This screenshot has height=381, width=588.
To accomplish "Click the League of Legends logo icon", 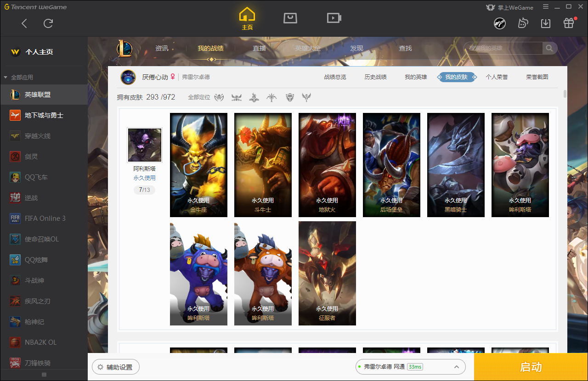I will [x=124, y=48].
